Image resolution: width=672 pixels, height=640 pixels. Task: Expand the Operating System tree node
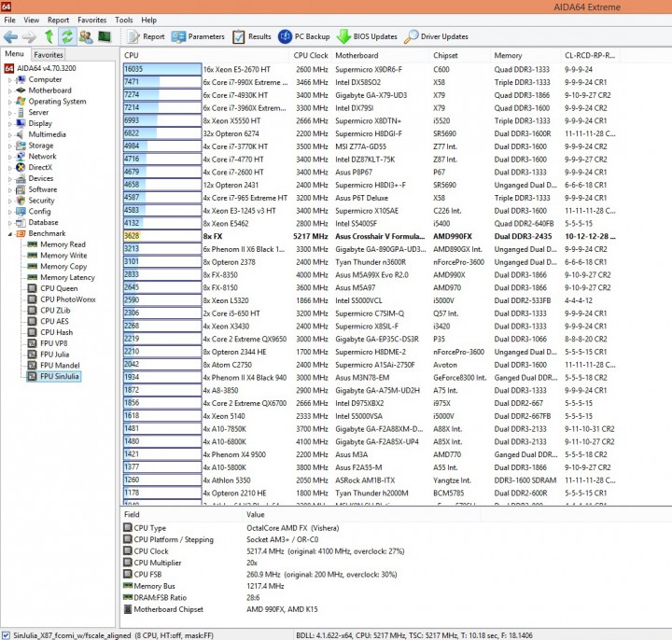pyautogui.click(x=10, y=102)
